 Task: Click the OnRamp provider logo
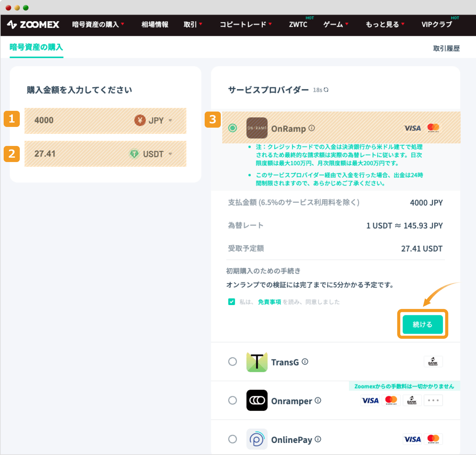click(x=257, y=128)
